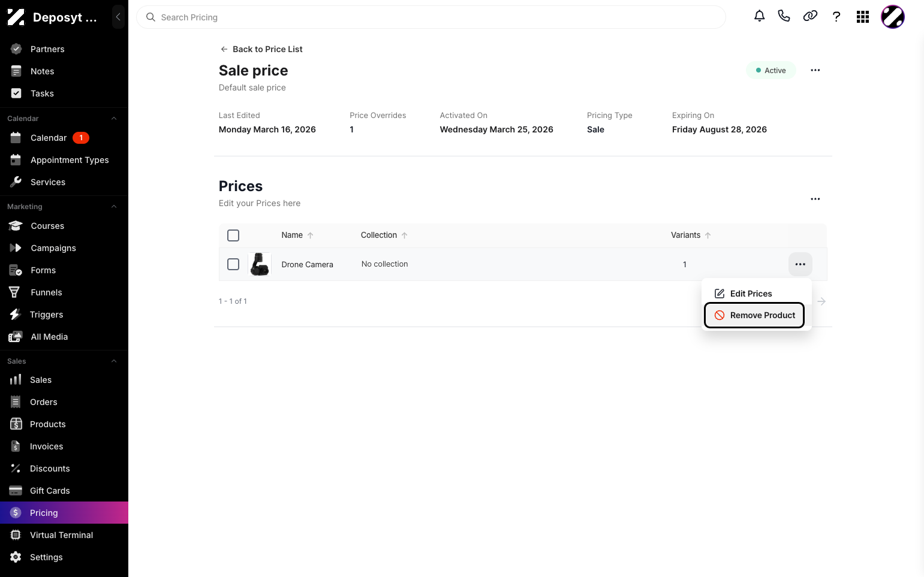Open the Prices section ellipsis menu

pyautogui.click(x=815, y=199)
